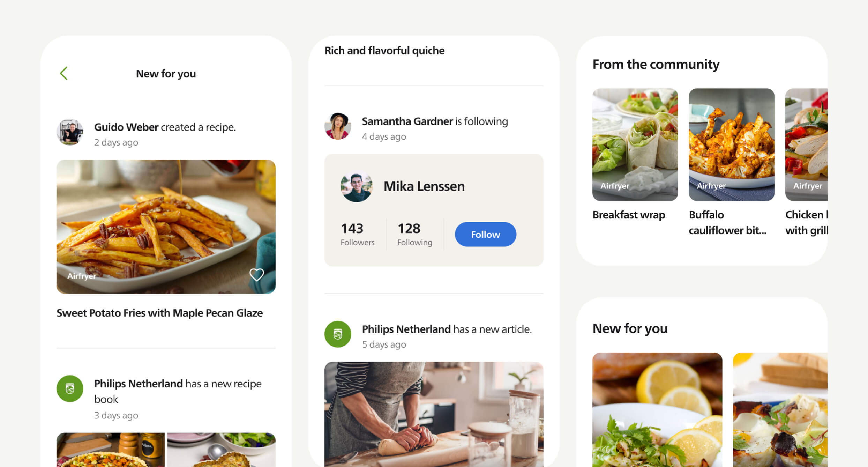View Mika Lenssen's 143 Followers

click(357, 234)
